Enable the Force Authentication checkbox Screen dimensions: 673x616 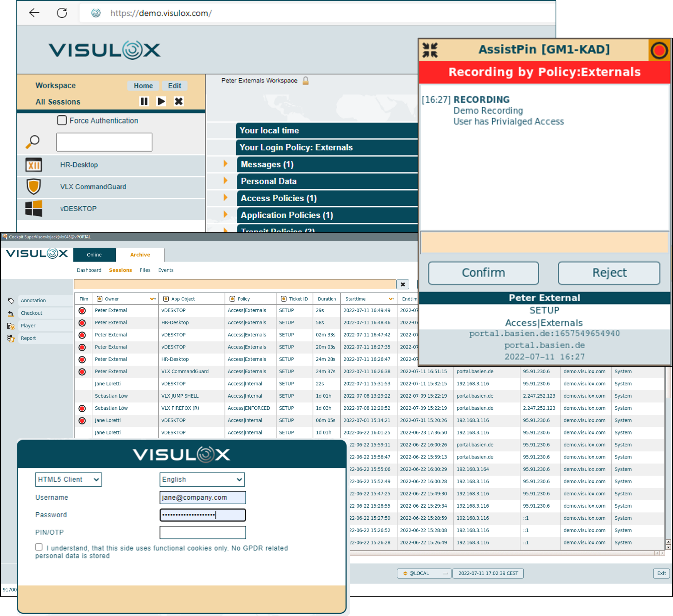point(62,120)
